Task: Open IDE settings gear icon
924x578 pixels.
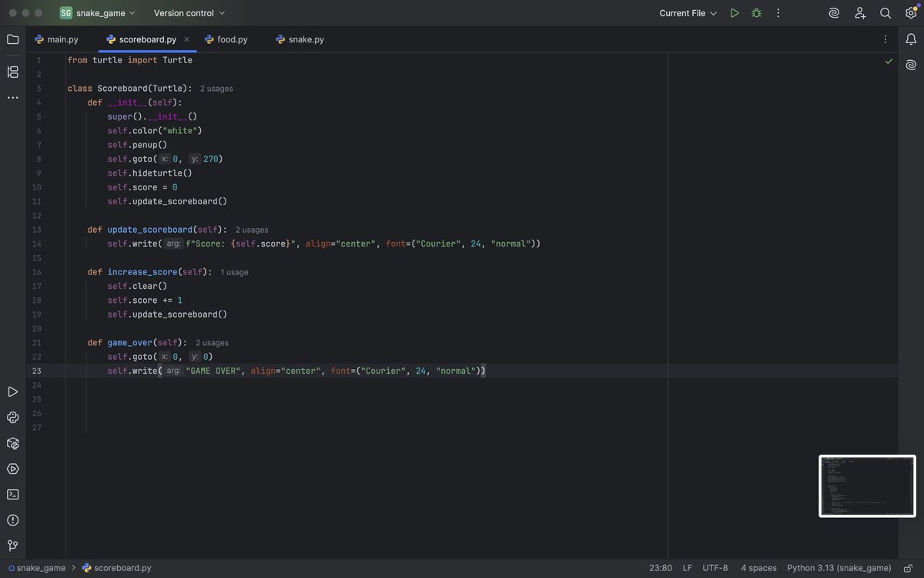Action: [x=911, y=13]
